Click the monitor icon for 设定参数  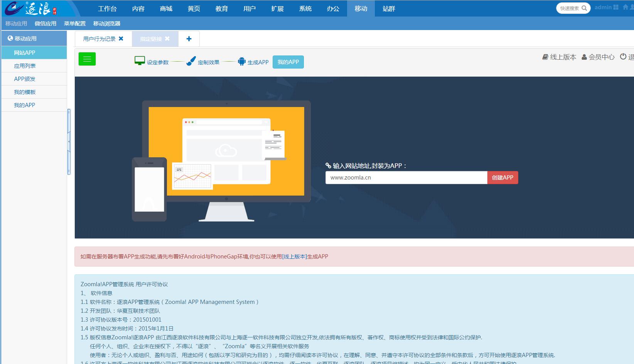140,61
